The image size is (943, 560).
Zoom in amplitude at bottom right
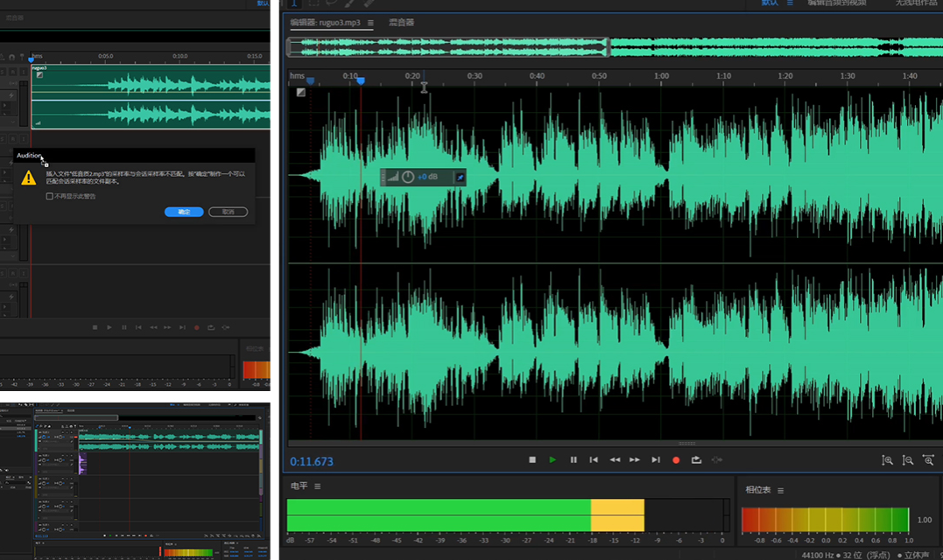tap(887, 460)
